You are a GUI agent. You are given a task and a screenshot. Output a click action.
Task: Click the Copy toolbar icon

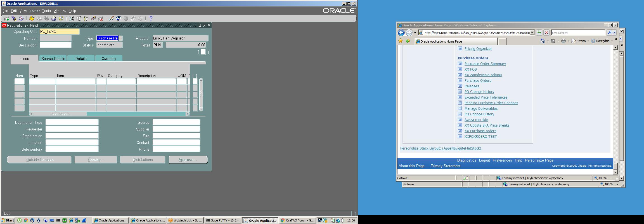[79, 18]
